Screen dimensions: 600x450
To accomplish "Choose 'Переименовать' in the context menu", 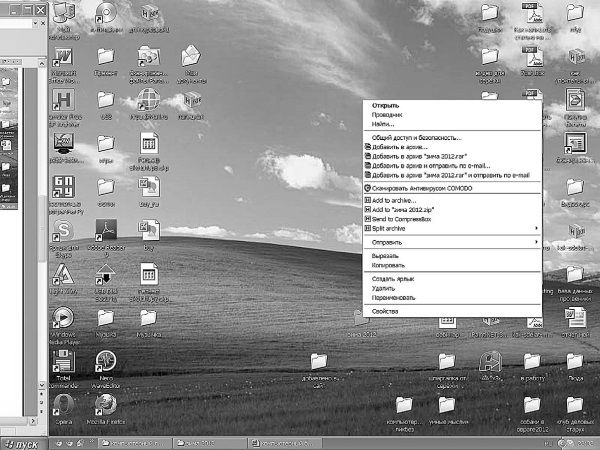I will pyautogui.click(x=394, y=297).
